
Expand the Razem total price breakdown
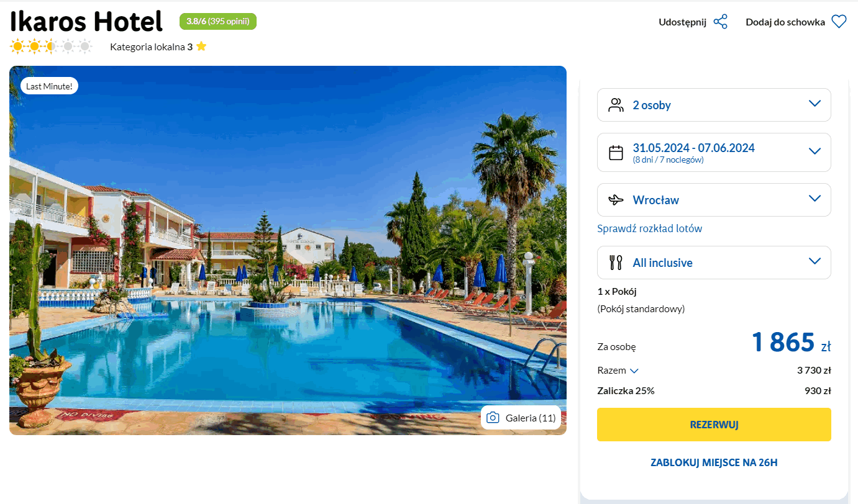click(618, 371)
